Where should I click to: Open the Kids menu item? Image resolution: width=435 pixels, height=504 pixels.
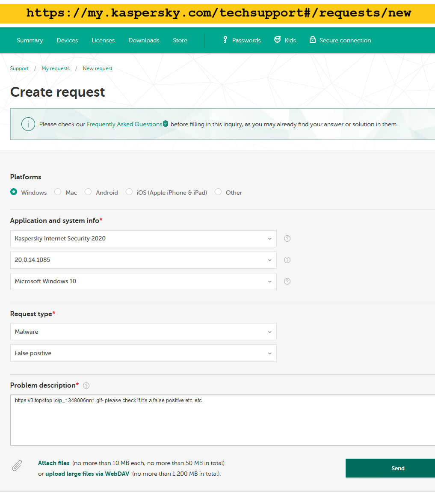[x=290, y=40]
